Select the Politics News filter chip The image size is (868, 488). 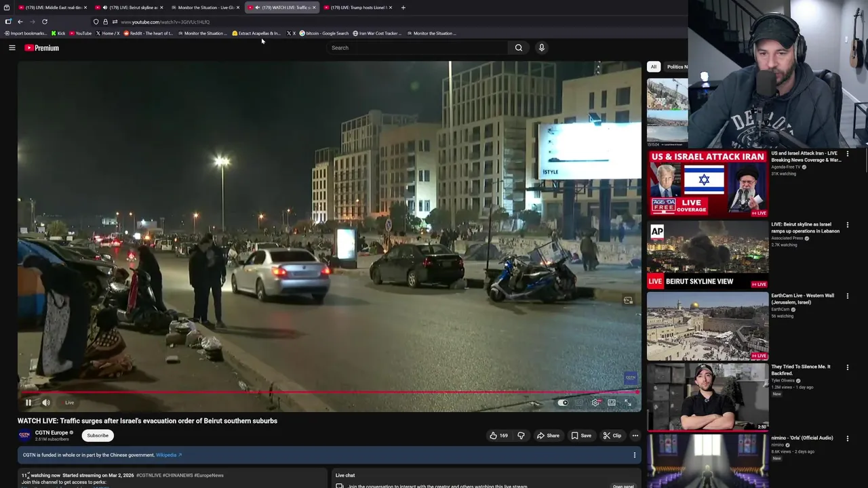676,67
